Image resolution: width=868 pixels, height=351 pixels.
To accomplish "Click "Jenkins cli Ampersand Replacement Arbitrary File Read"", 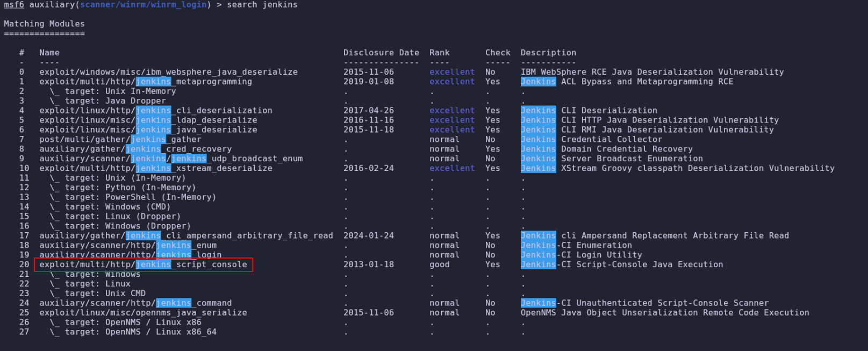I will 655,236.
